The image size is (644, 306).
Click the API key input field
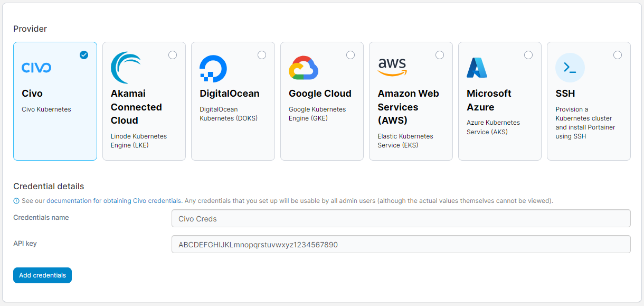click(x=401, y=244)
